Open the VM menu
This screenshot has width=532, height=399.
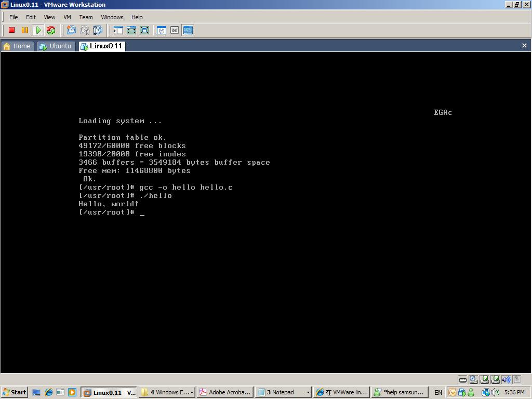[67, 17]
